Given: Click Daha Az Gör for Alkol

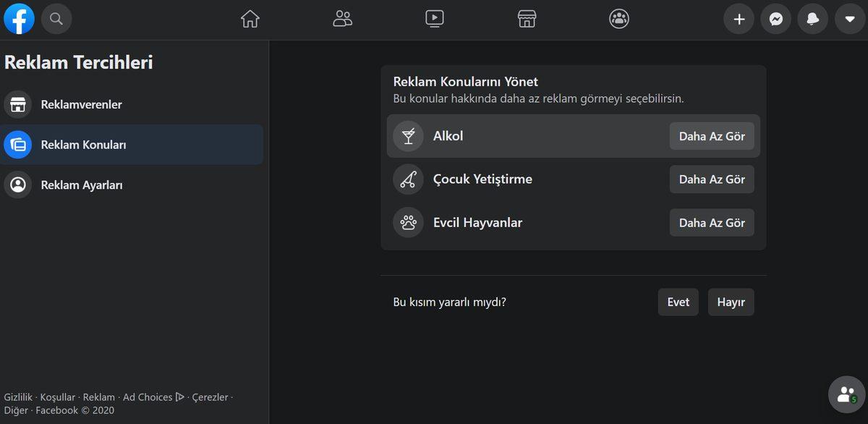Looking at the screenshot, I should pos(711,135).
